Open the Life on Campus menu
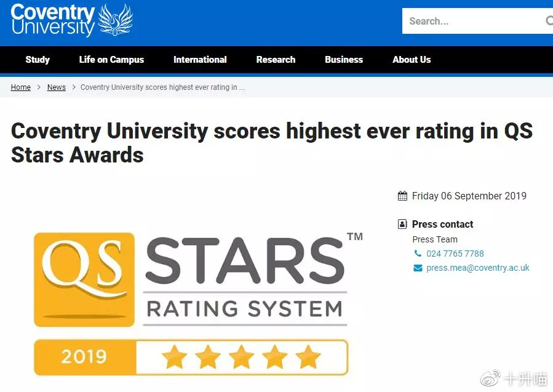This screenshot has width=553, height=392. pos(111,60)
